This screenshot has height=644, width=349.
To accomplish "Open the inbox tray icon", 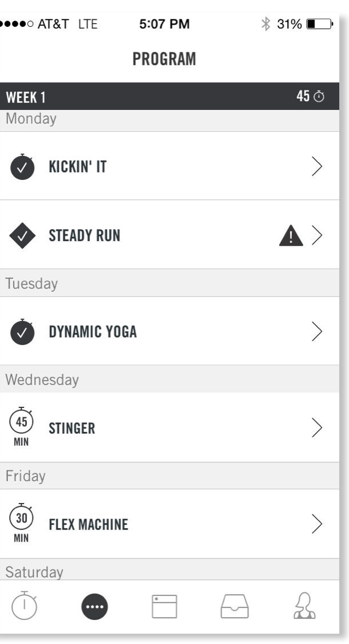I will (234, 606).
